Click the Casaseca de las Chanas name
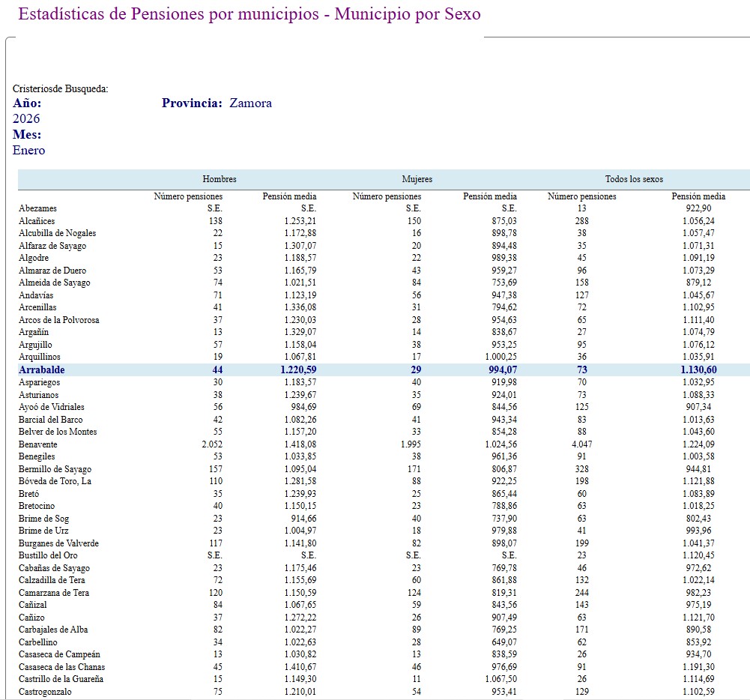Screen dimensions: 750x700 (61, 667)
